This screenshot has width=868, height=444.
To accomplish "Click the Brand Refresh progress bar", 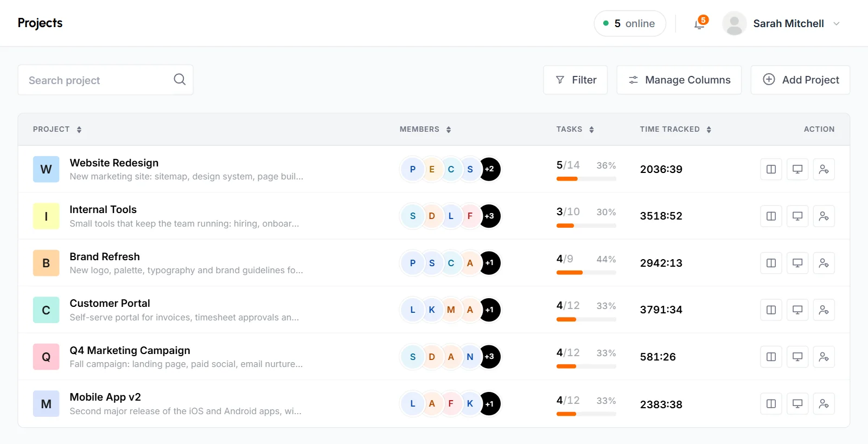I will [x=586, y=273].
